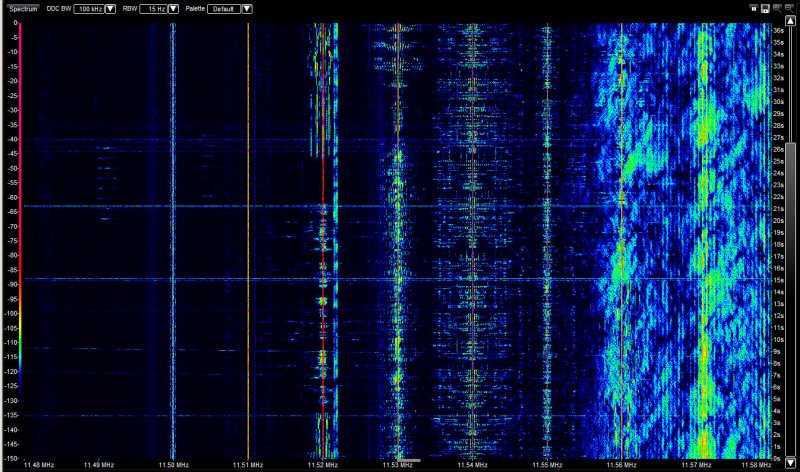Click the scroll down arrow of the time axis
800x472 pixels.
790,463
